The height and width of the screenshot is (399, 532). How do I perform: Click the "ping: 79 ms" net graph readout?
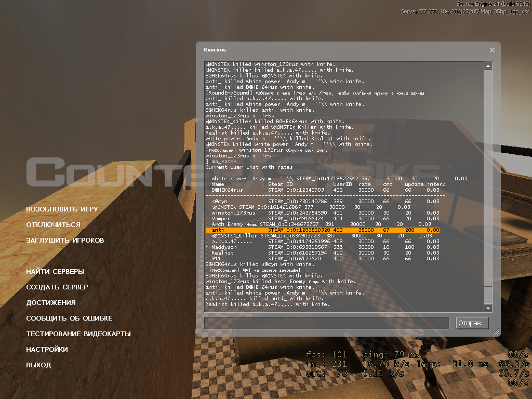(391, 355)
